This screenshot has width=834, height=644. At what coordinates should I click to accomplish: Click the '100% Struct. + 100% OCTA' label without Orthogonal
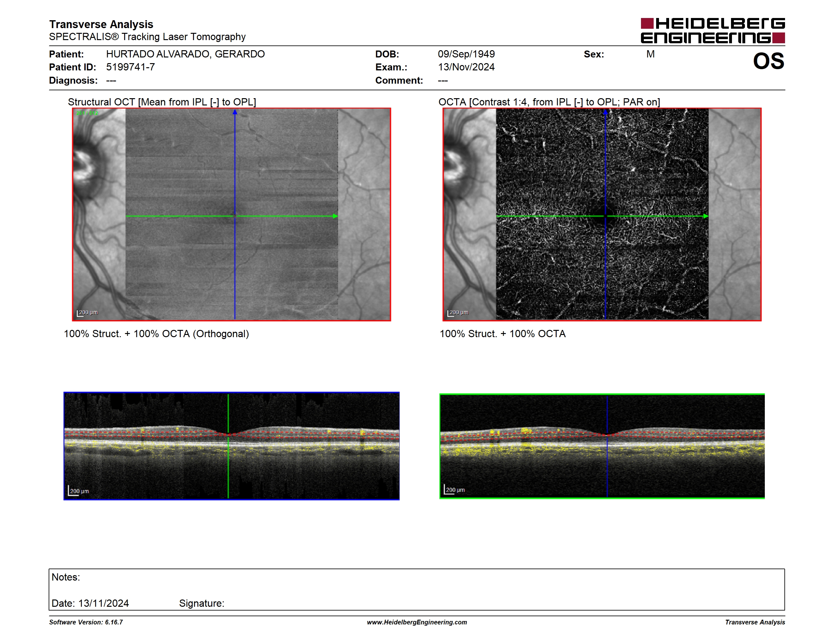click(x=503, y=334)
